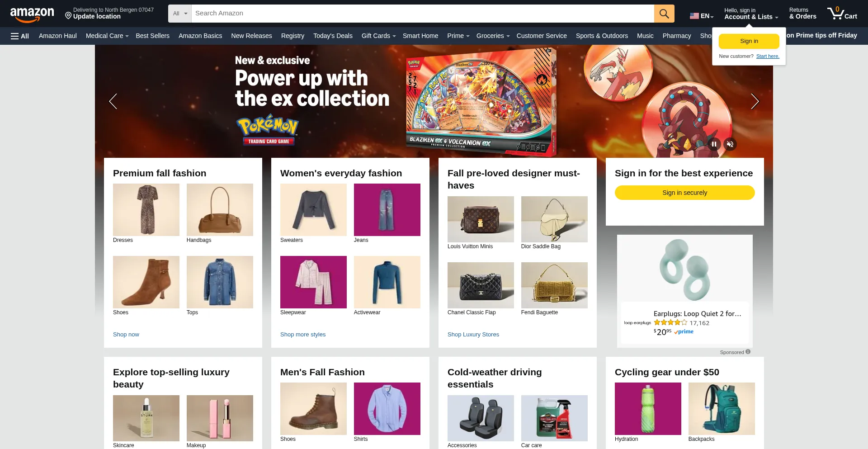Viewport: 868px width, 449px height.
Task: Click inside the Search Amazon field
Action: coord(423,14)
